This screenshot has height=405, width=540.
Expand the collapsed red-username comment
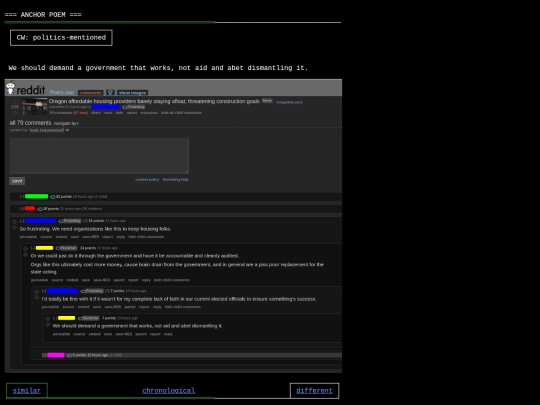point(22,209)
